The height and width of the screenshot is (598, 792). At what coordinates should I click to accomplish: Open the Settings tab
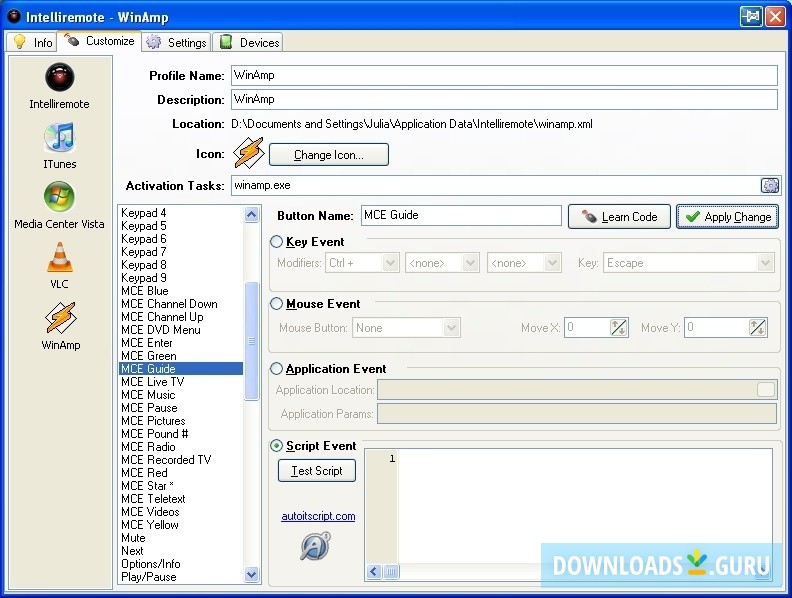click(176, 42)
